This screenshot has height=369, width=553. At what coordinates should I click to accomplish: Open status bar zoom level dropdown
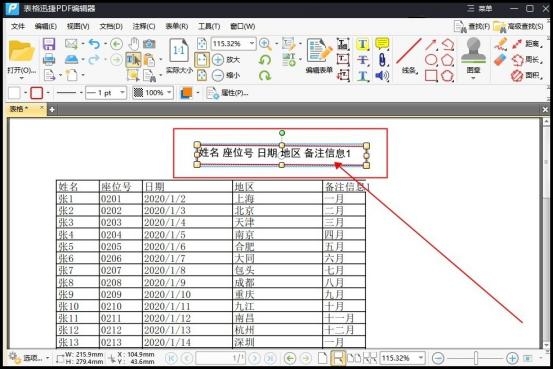(x=421, y=358)
